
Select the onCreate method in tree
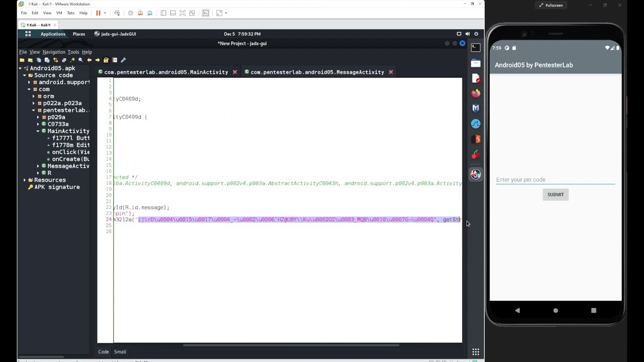(x=68, y=159)
